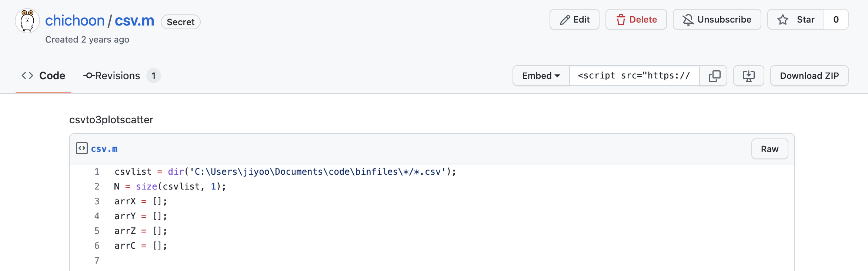Click the csv.m file code icon
The height and width of the screenshot is (271, 868).
81,148
